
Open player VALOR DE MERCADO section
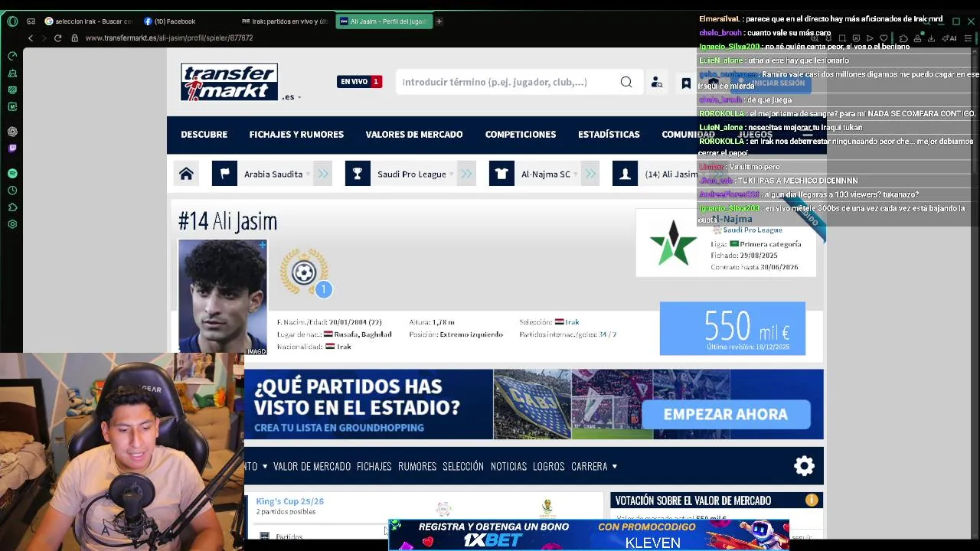tap(312, 466)
